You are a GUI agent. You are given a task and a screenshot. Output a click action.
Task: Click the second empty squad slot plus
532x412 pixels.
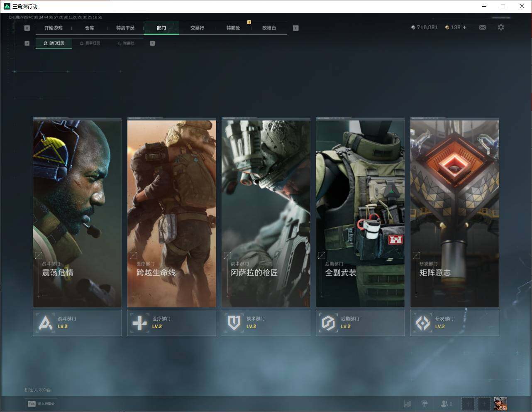(484, 404)
